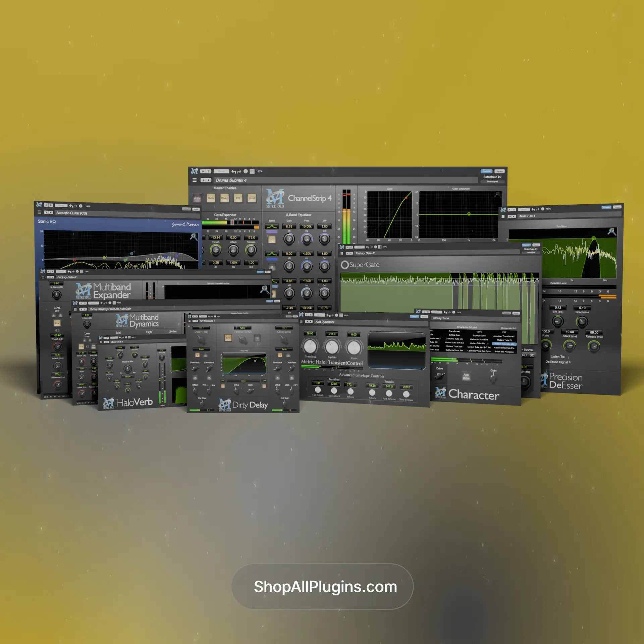Viewport: 644px width, 644px height.
Task: Click the ChannelStrip Bypass button
Action: coord(499,171)
